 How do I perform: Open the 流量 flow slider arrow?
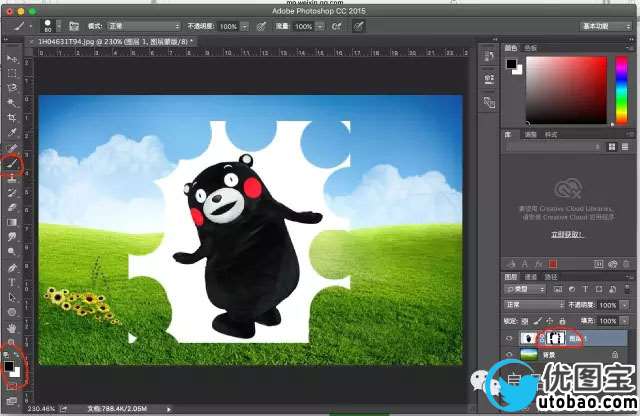click(x=320, y=27)
